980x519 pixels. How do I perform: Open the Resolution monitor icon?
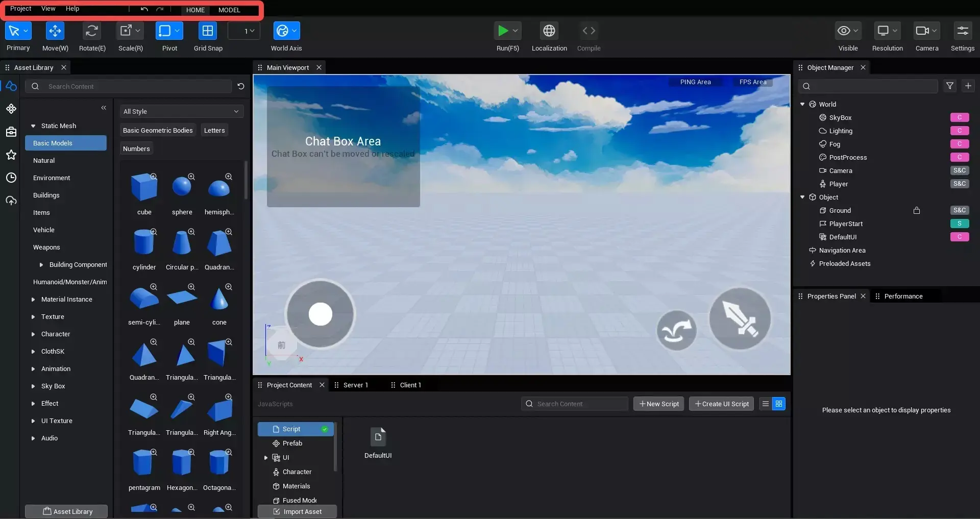click(x=883, y=31)
